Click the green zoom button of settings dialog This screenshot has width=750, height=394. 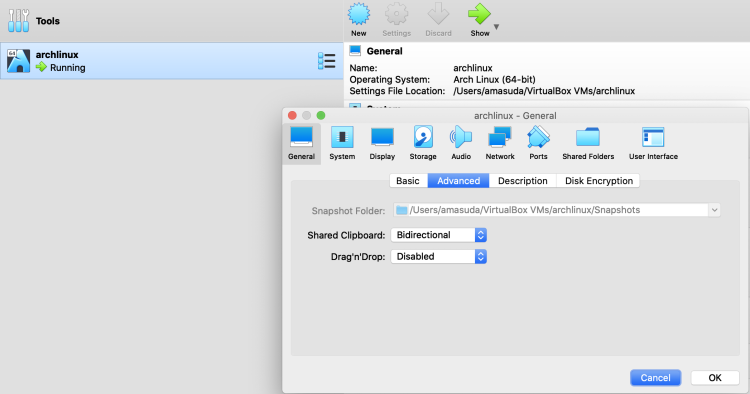click(x=321, y=115)
